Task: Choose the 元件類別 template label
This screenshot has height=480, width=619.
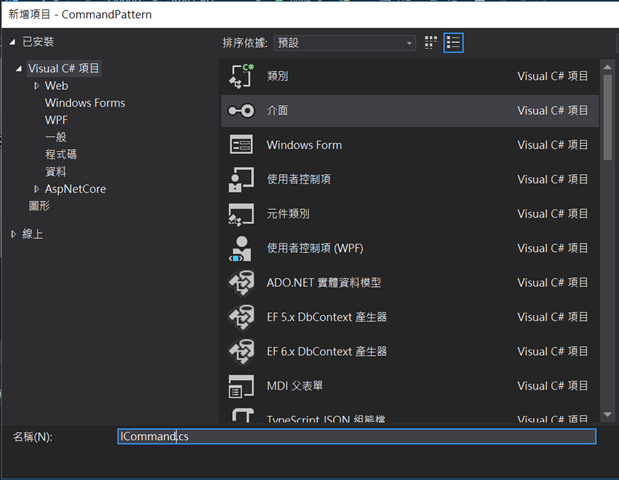Action: (x=288, y=214)
